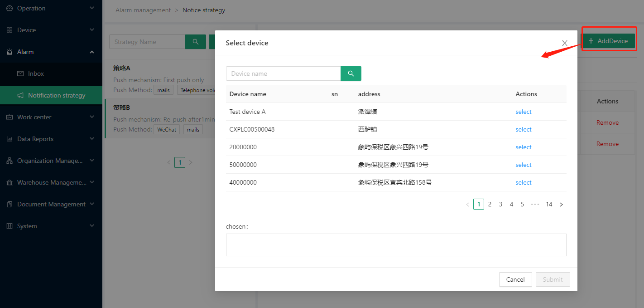Image resolution: width=644 pixels, height=308 pixels.
Task: Expand the Warehouse Management chevron
Action: 92,182
